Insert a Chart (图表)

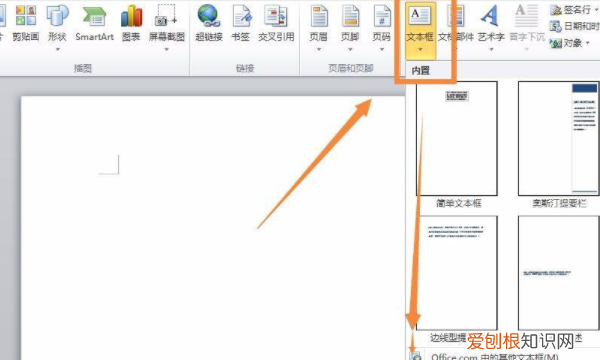click(131, 23)
